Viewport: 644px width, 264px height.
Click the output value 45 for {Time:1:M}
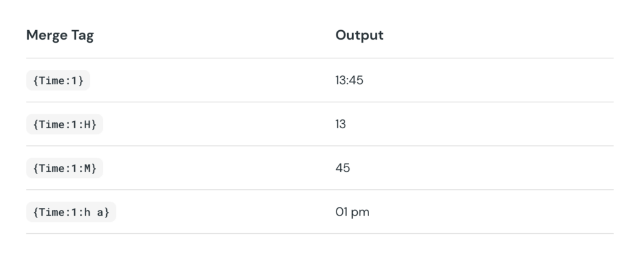(x=343, y=168)
